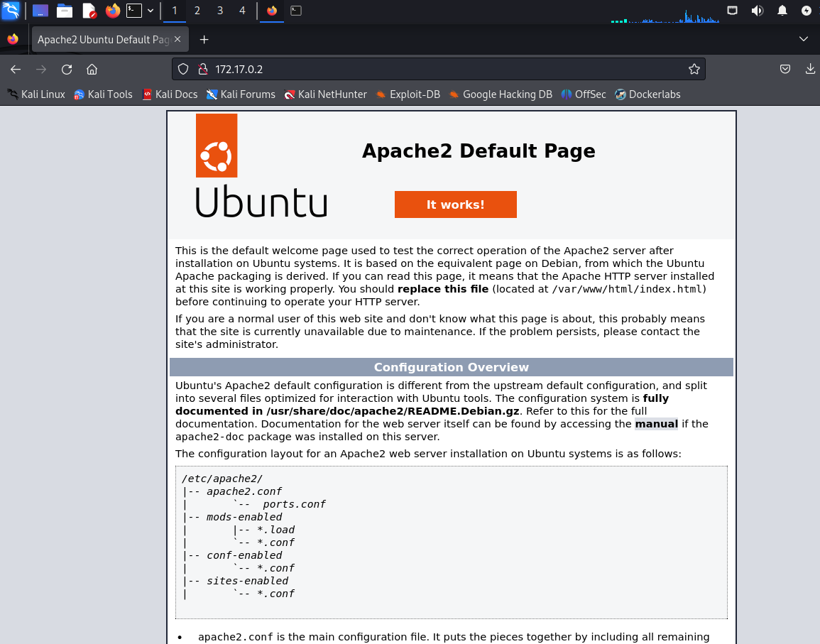
Task: Click the 'Configuration Overview' section header
Action: click(x=452, y=367)
